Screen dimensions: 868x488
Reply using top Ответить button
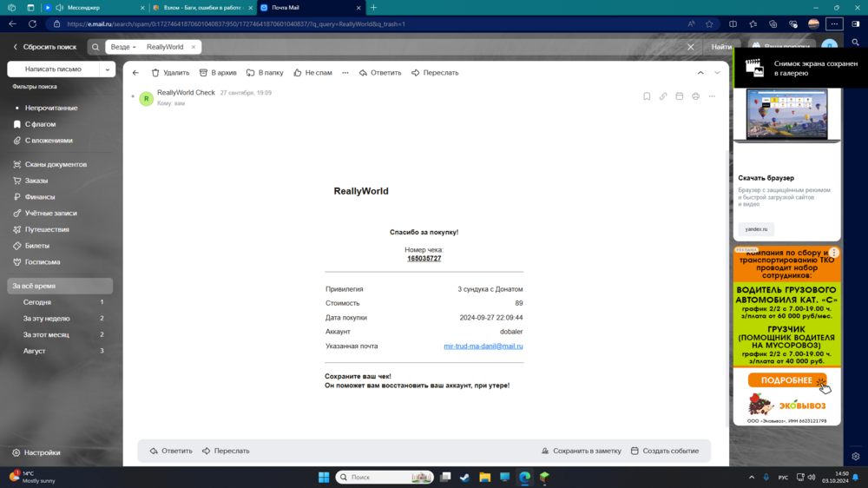coord(380,73)
